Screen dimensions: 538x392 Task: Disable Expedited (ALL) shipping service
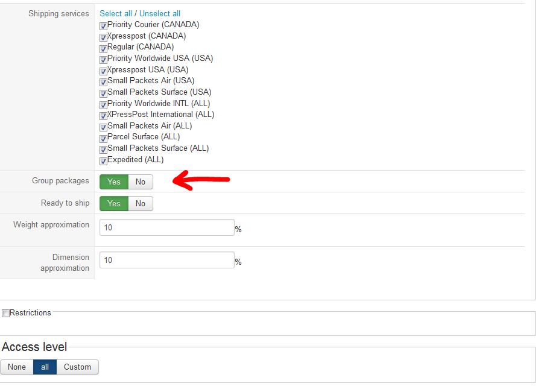[x=103, y=161]
